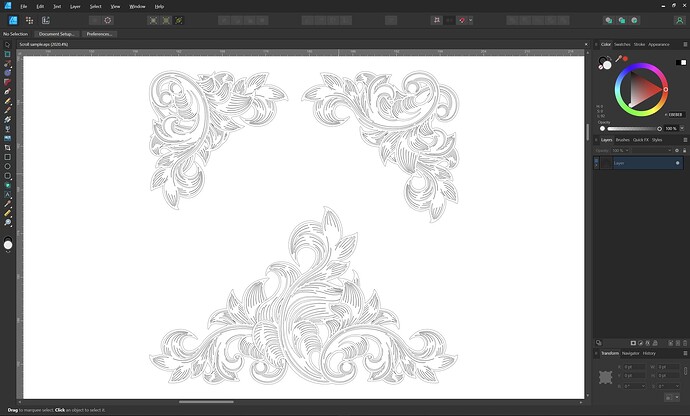This screenshot has height=416, width=690.
Task: Open shear angle dropdown in Transform
Action: 677,386
